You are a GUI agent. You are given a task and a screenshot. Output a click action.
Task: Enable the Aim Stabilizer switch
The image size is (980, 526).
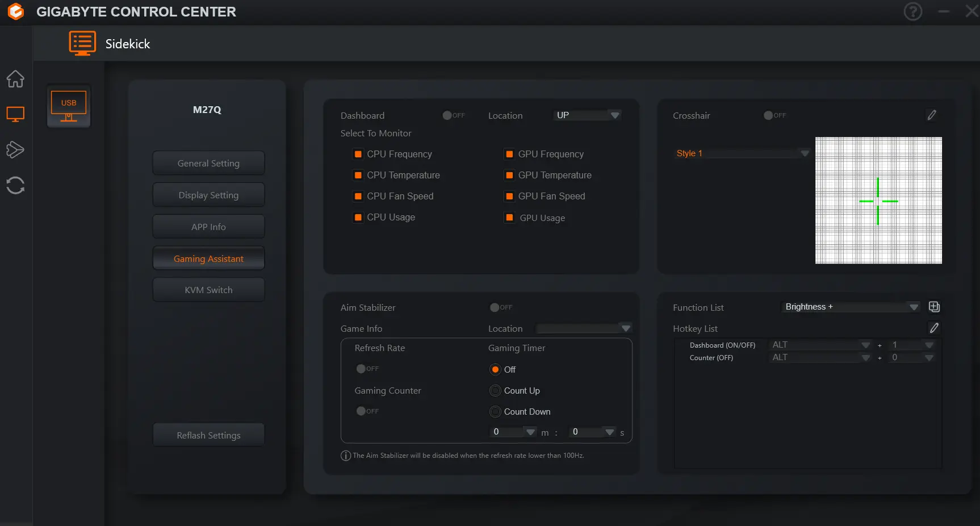pyautogui.click(x=501, y=307)
